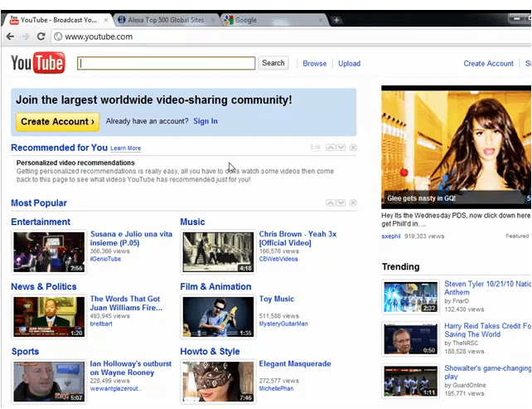The image size is (532, 409).
Task: Open Showalter's play trending thumbnail
Action: (410, 381)
